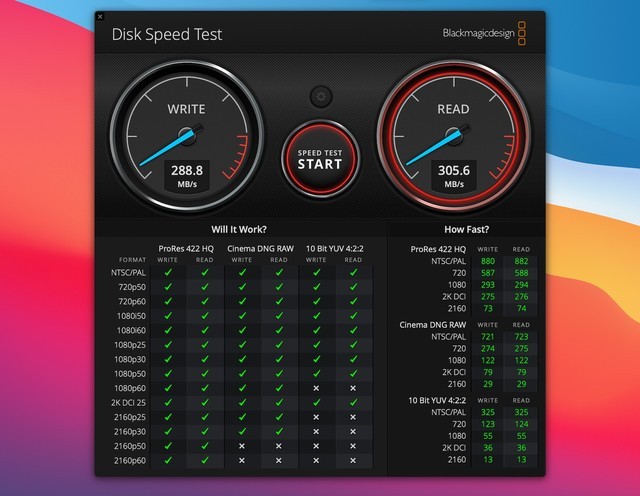The height and width of the screenshot is (496, 640).
Task: Click the "Cinema DNG RAW" column header in Will It Work
Action: point(260,249)
